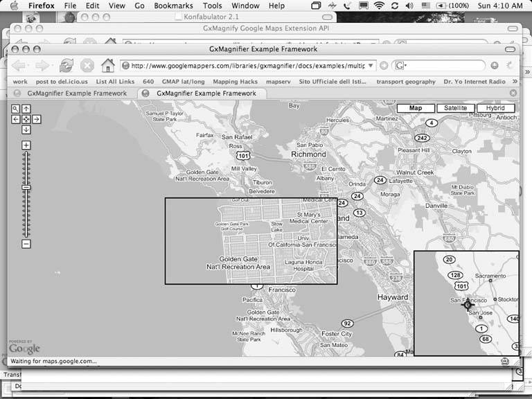Switch map view to Hybrid
Screen dimensions: 532x399
(495, 108)
